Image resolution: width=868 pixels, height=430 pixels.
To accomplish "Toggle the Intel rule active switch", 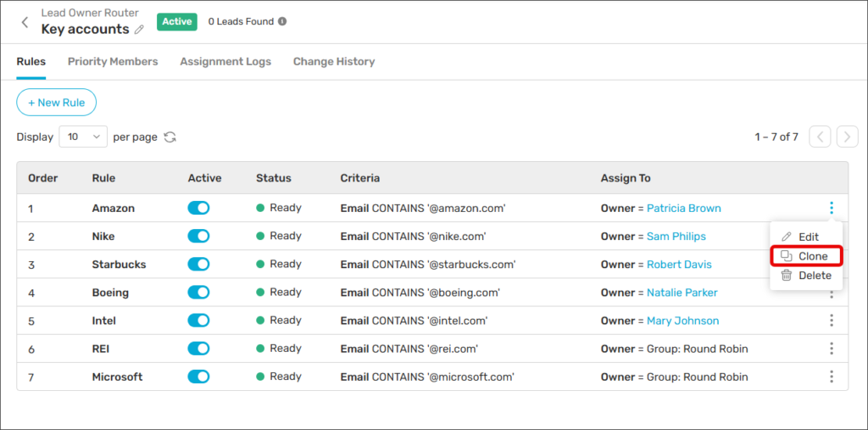I will 198,321.
